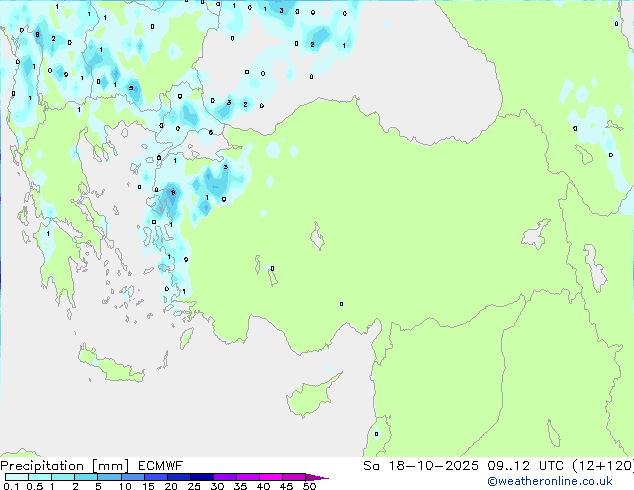Click the date 'Sa 18-10-2025'
Screen dimensions: 634x490
421,466
